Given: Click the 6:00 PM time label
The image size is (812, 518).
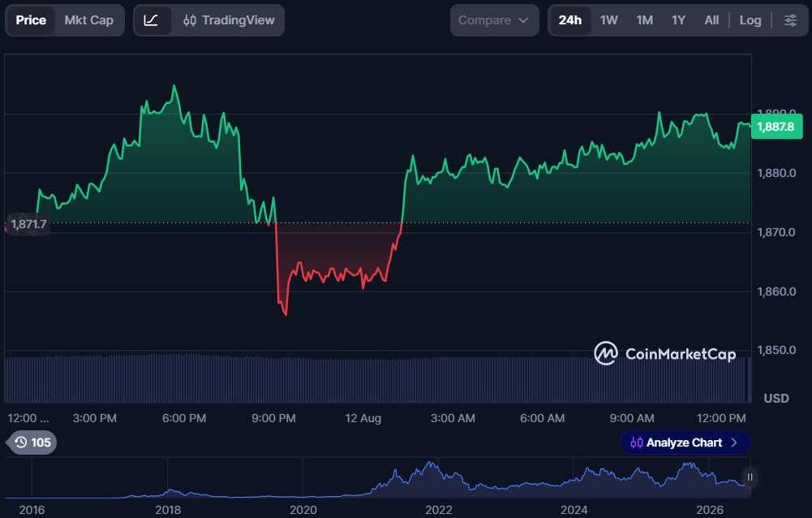Looking at the screenshot, I should coord(184,418).
